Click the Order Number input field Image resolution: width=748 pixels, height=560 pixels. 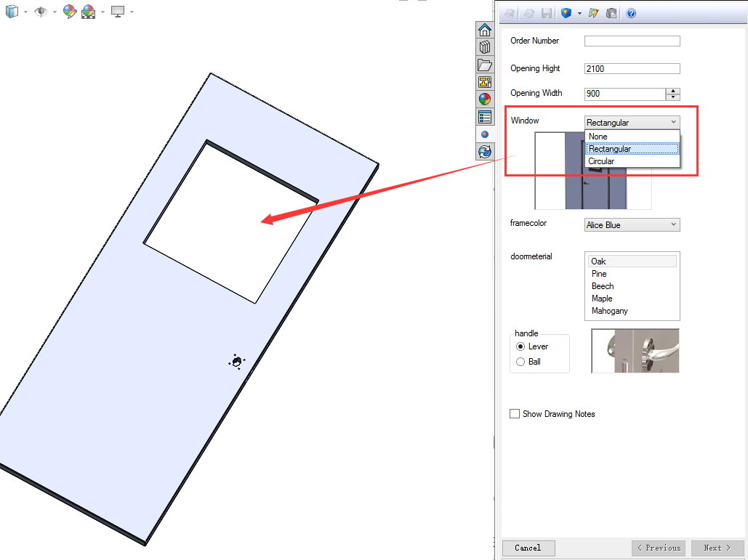tap(632, 41)
